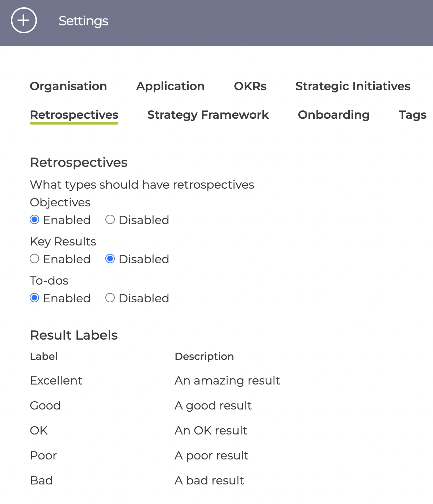The width and height of the screenshot is (433, 504).
Task: Go to the Tags tab
Action: click(x=413, y=115)
